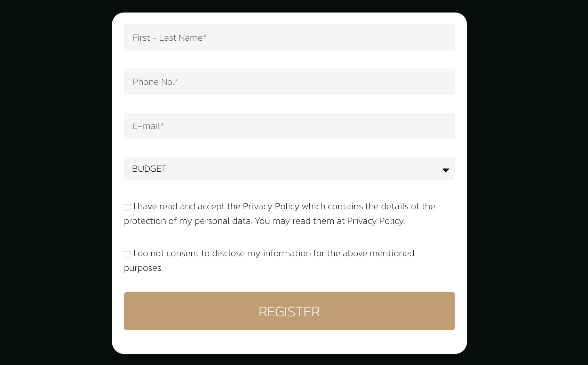Click the 'I have read and accept' label text
Image resolution: width=588 pixels, height=365 pixels.
[179, 206]
